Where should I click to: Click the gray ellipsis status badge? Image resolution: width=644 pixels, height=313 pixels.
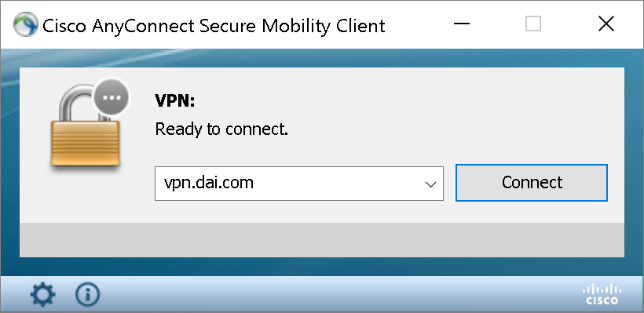(x=112, y=97)
